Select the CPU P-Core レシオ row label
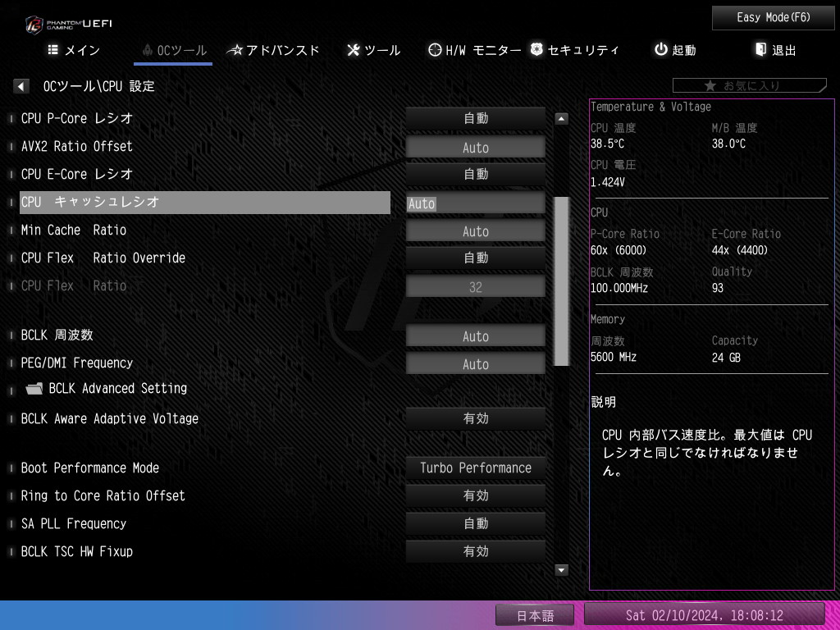 click(77, 118)
